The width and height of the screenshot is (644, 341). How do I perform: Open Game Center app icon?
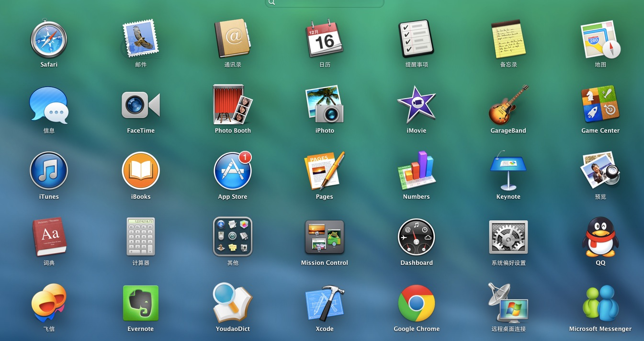tap(600, 105)
